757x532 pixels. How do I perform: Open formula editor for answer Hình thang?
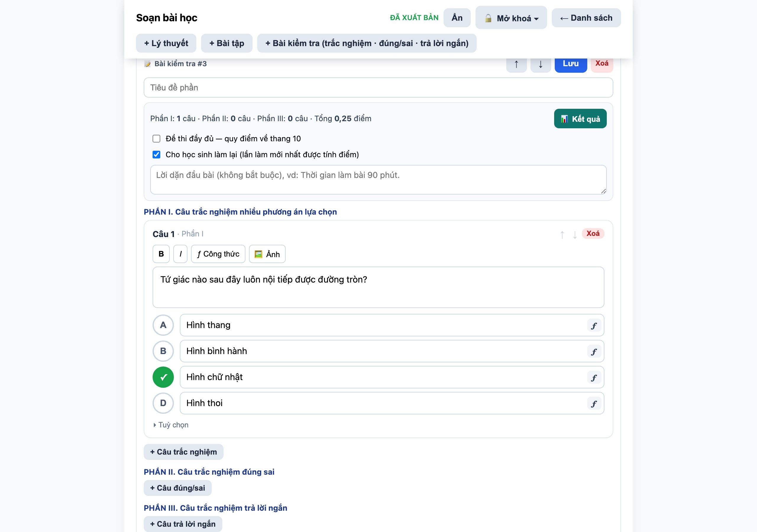(594, 326)
